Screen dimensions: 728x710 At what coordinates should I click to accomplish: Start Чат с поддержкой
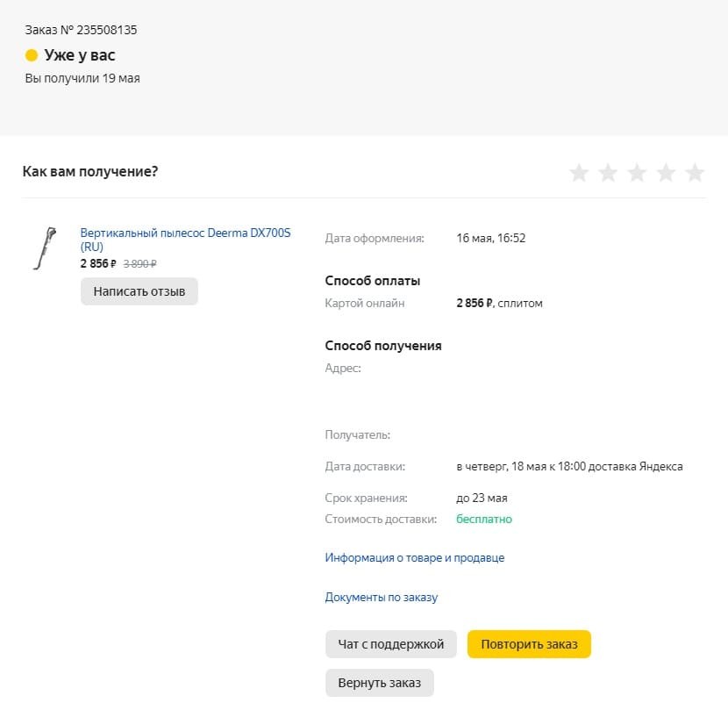click(391, 644)
